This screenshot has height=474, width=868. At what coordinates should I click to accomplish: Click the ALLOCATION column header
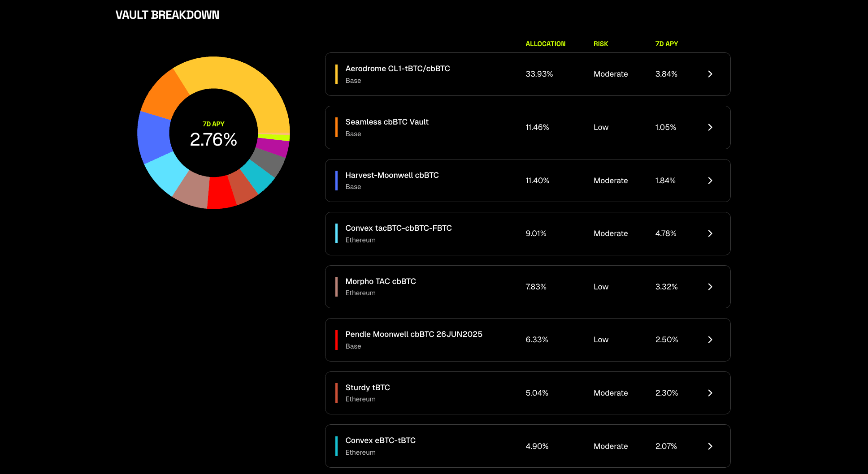[x=545, y=44]
